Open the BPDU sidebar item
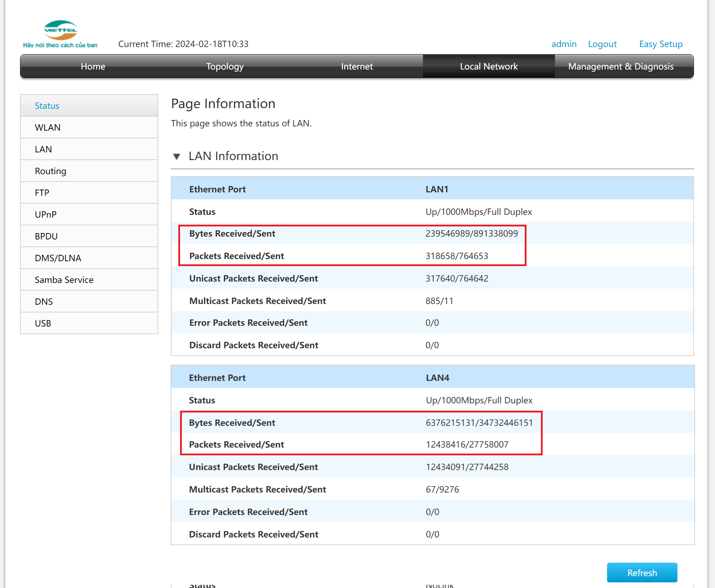 [89, 236]
